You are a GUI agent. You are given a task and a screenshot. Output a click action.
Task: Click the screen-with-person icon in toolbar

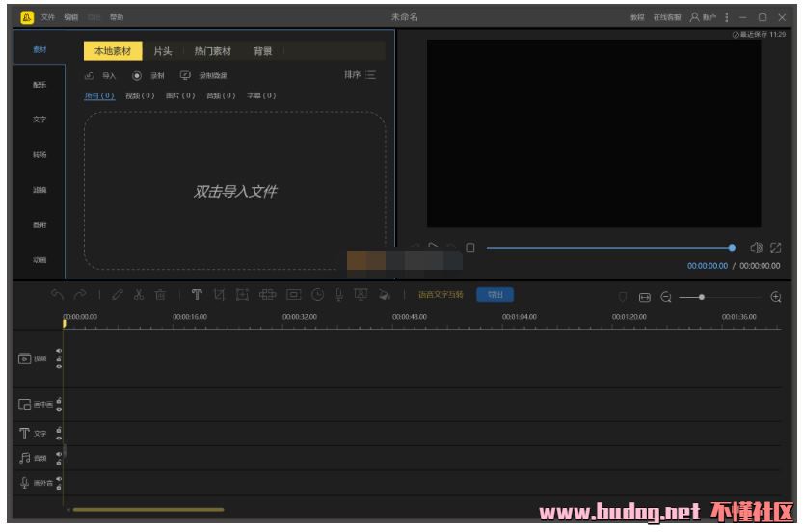click(x=361, y=295)
